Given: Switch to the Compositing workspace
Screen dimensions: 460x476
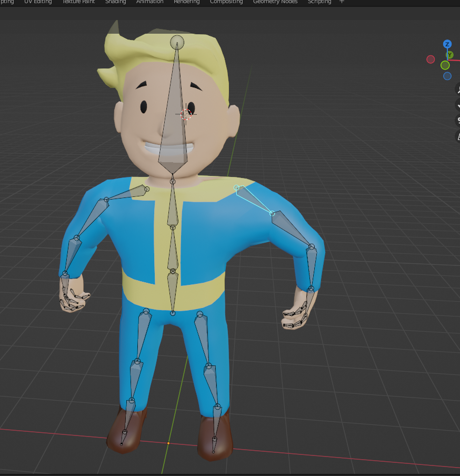Looking at the screenshot, I should (226, 2).
